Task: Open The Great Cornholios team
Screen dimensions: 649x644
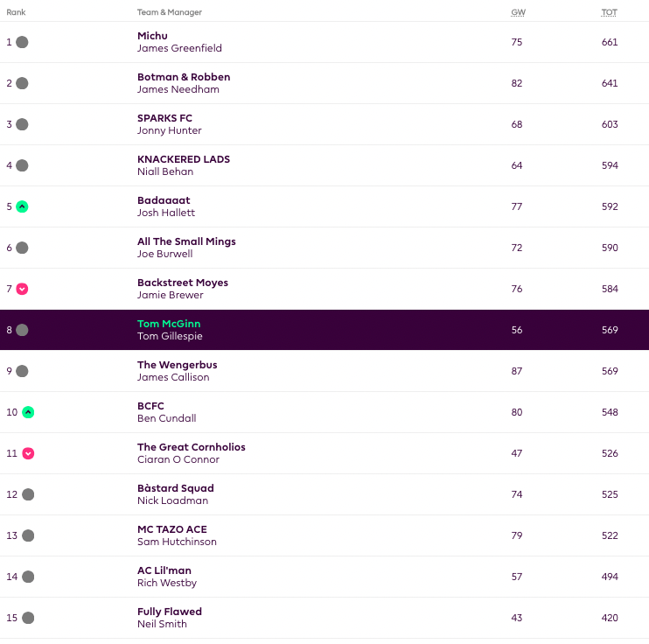Action: (x=191, y=447)
